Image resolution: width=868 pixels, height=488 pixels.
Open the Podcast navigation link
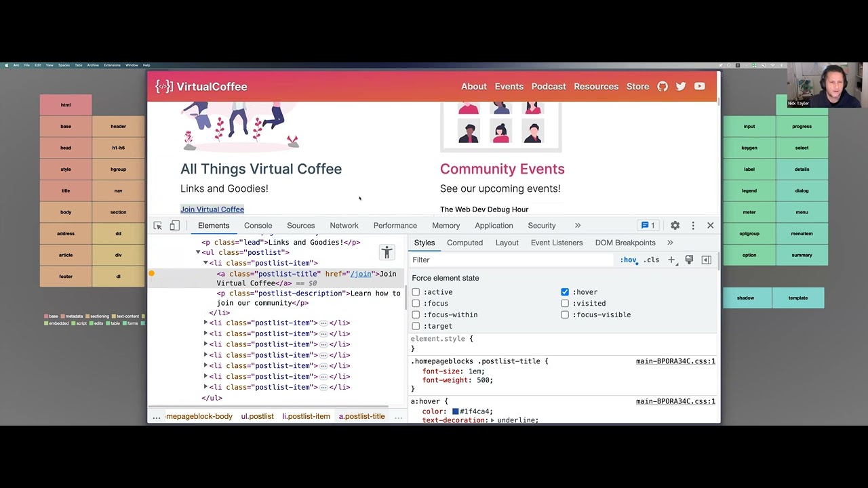point(549,87)
